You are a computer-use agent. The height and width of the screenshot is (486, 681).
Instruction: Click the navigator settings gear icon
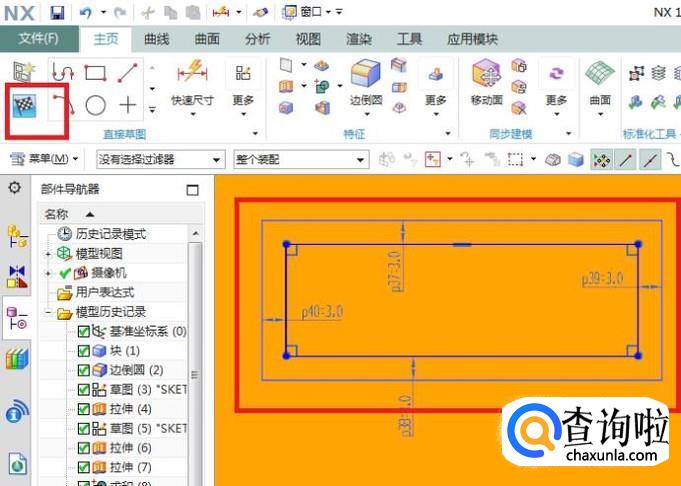(x=15, y=188)
